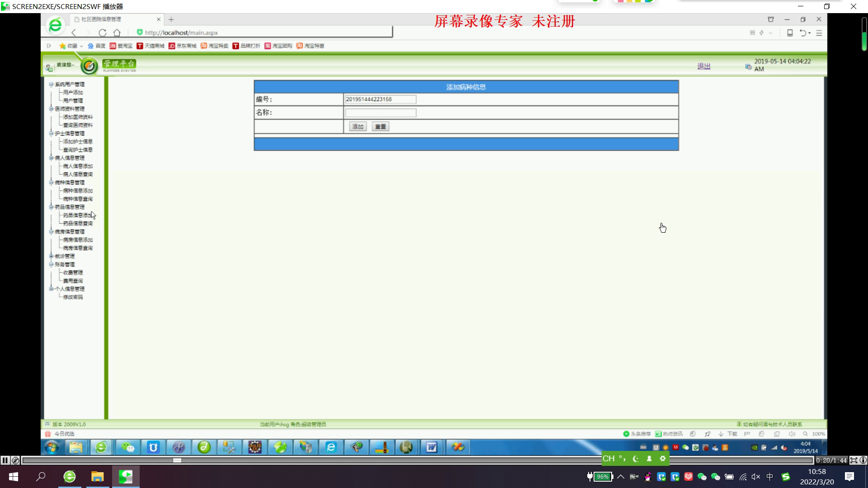Collapse the 护士信息管理 tree node
This screenshot has width=868, height=488.
coord(51,133)
